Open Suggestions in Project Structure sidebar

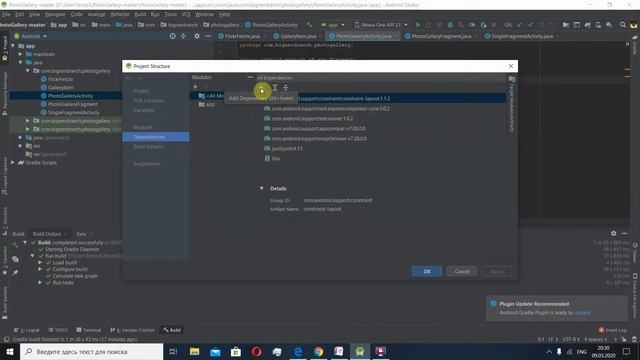(147, 164)
